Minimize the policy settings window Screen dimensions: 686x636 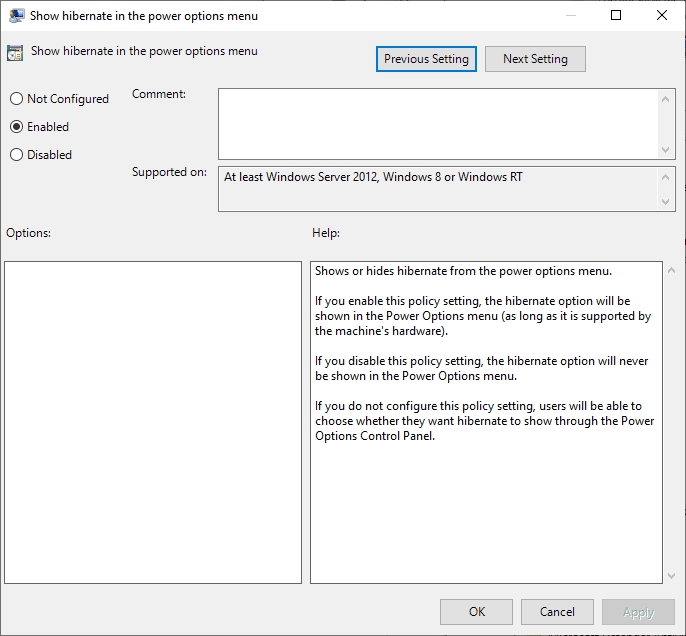[x=570, y=16]
